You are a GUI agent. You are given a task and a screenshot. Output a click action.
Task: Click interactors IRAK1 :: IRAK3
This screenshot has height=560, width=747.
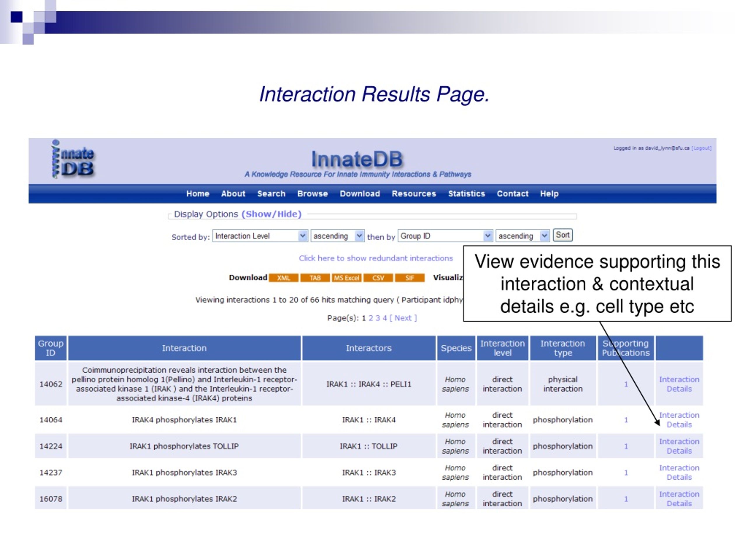369,473
